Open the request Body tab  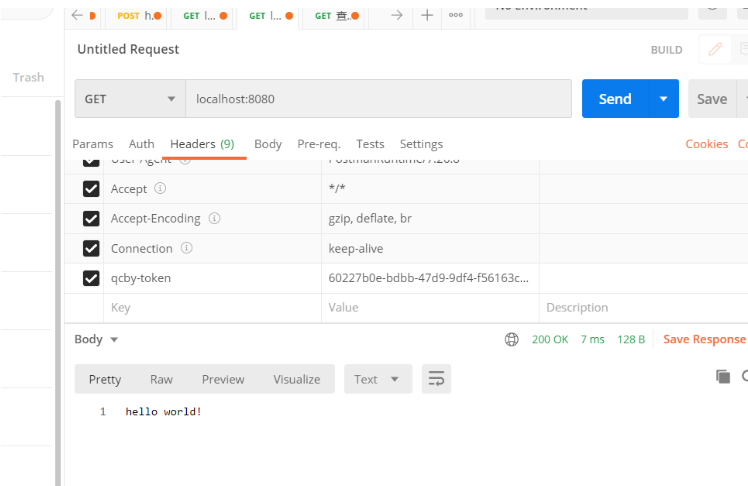pos(268,144)
